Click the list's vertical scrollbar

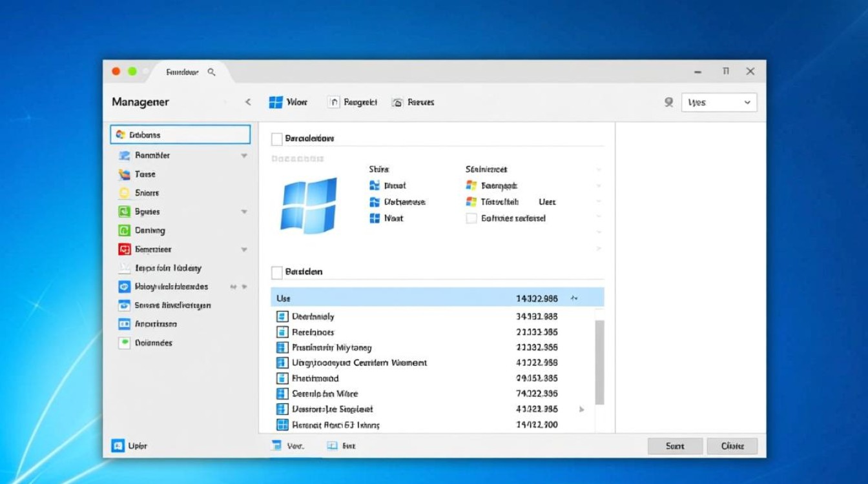(599, 361)
